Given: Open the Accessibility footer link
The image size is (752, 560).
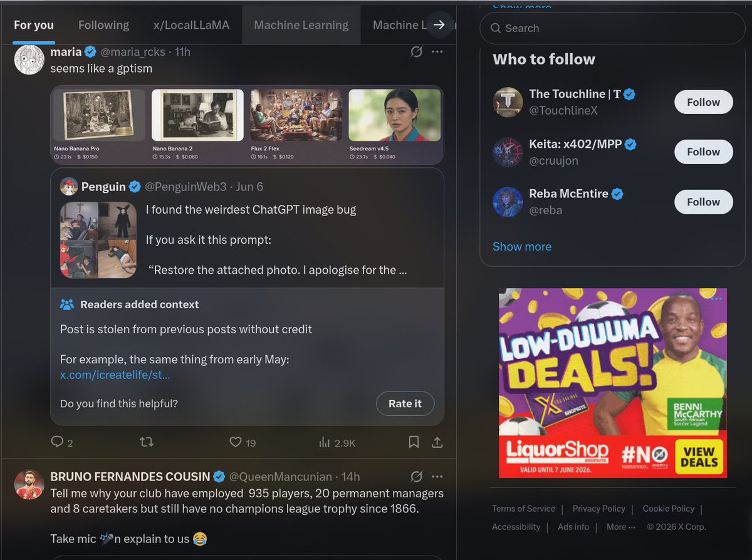Looking at the screenshot, I should [516, 527].
